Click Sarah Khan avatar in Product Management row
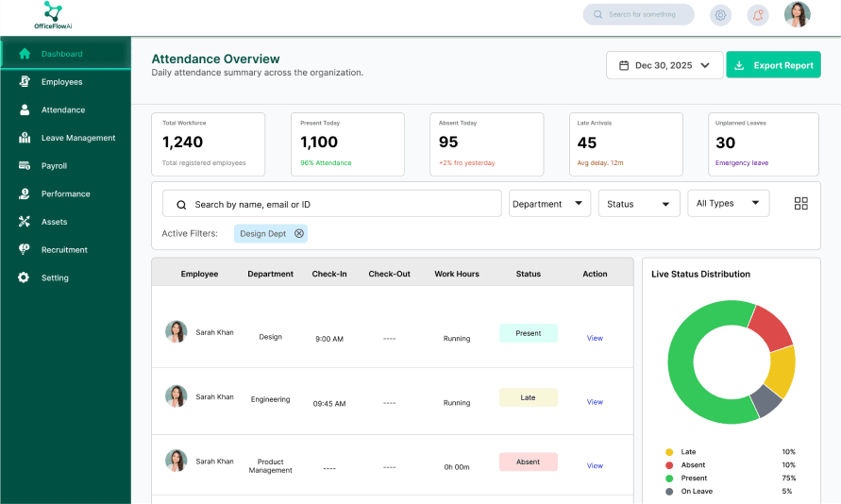841x504 pixels. point(176,461)
